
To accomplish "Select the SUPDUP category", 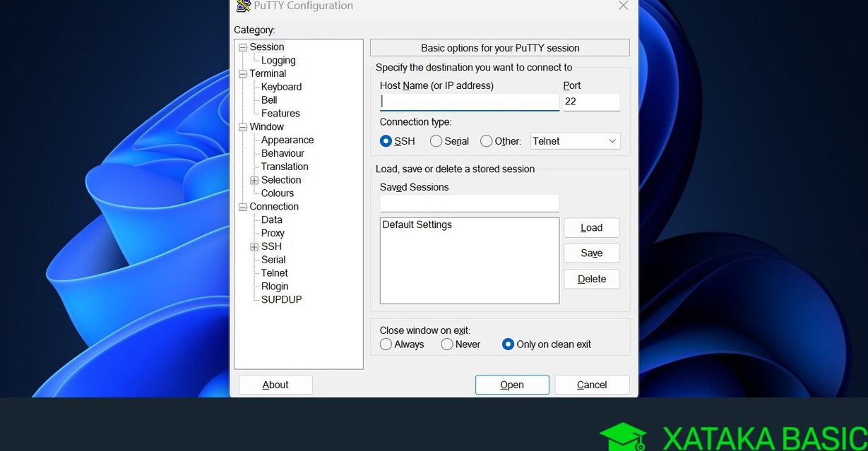I will [x=280, y=299].
